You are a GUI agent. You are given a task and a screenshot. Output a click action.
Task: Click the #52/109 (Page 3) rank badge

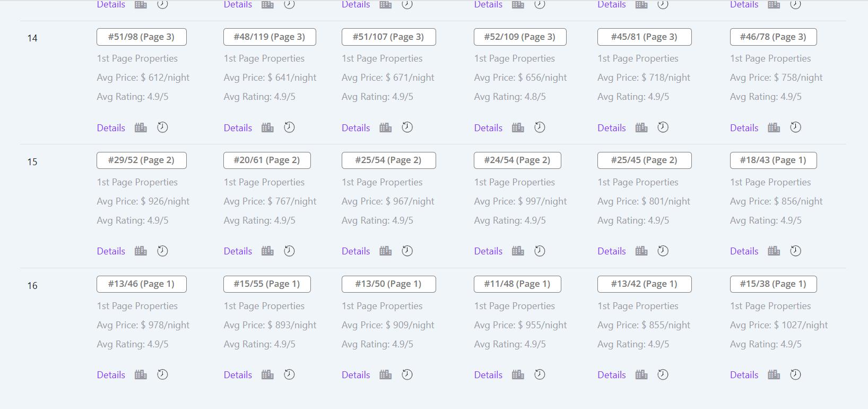pos(520,37)
